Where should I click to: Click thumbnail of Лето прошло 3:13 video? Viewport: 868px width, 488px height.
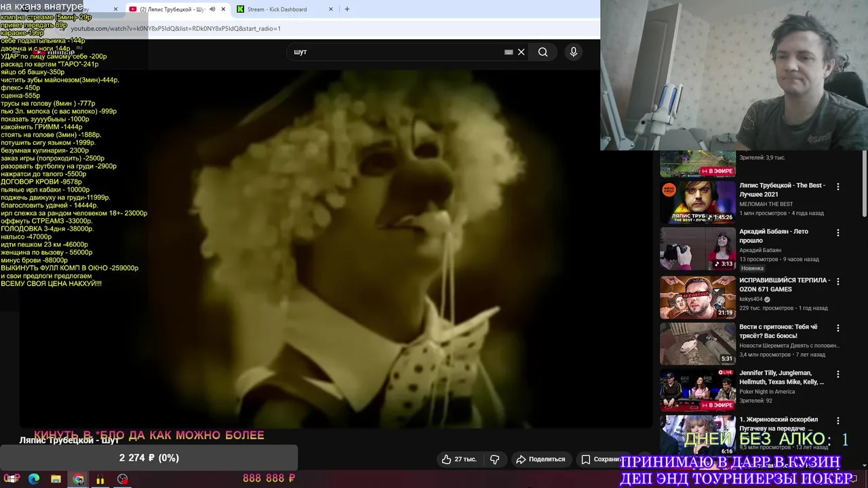click(698, 248)
